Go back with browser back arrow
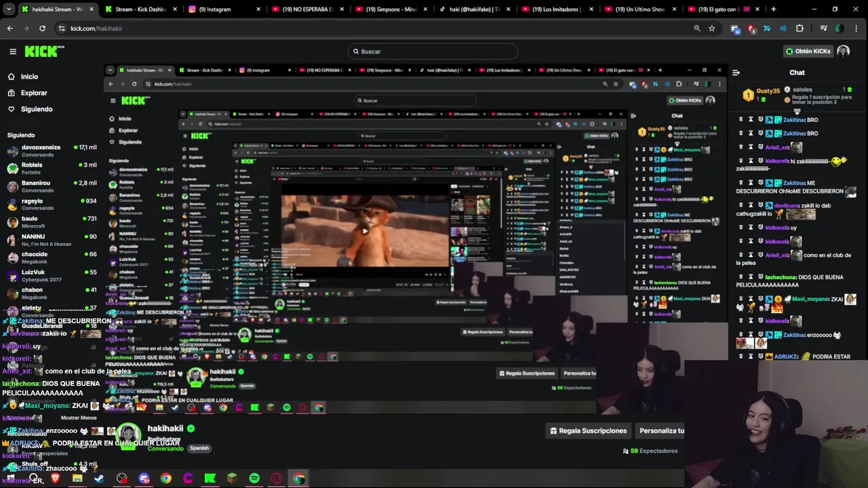This screenshot has height=488, width=868. pos(9,28)
